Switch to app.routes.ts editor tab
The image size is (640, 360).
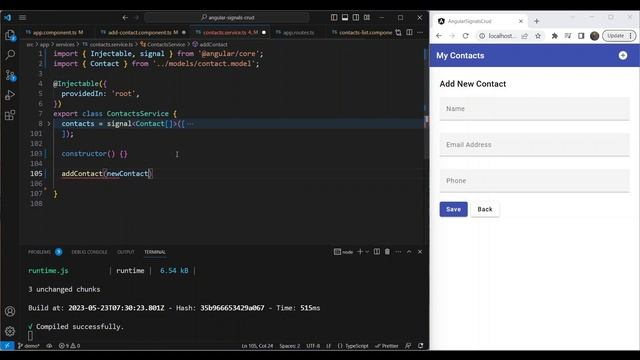(298, 32)
